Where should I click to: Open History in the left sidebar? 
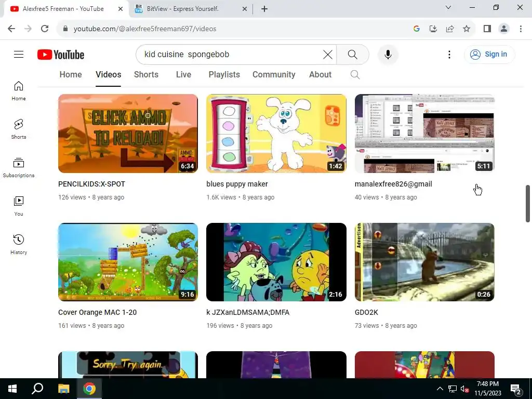(19, 244)
